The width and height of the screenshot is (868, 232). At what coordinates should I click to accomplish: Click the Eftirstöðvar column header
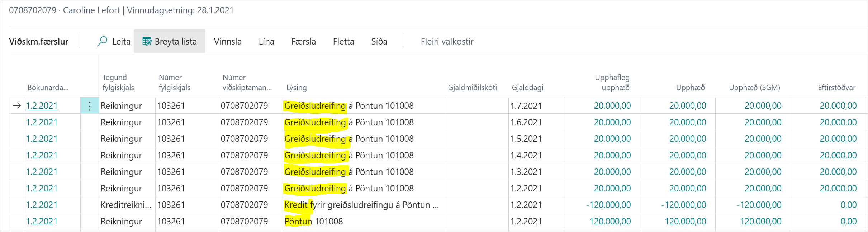click(x=836, y=88)
